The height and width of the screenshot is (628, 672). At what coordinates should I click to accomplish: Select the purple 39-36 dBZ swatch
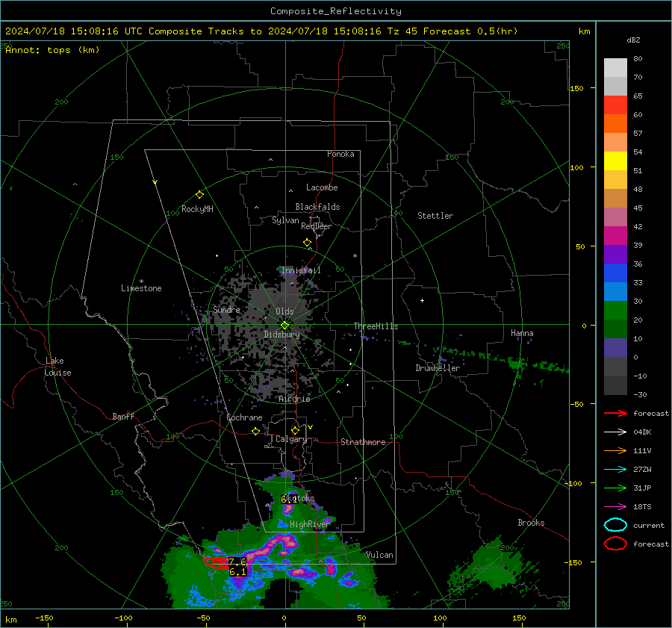coord(615,255)
